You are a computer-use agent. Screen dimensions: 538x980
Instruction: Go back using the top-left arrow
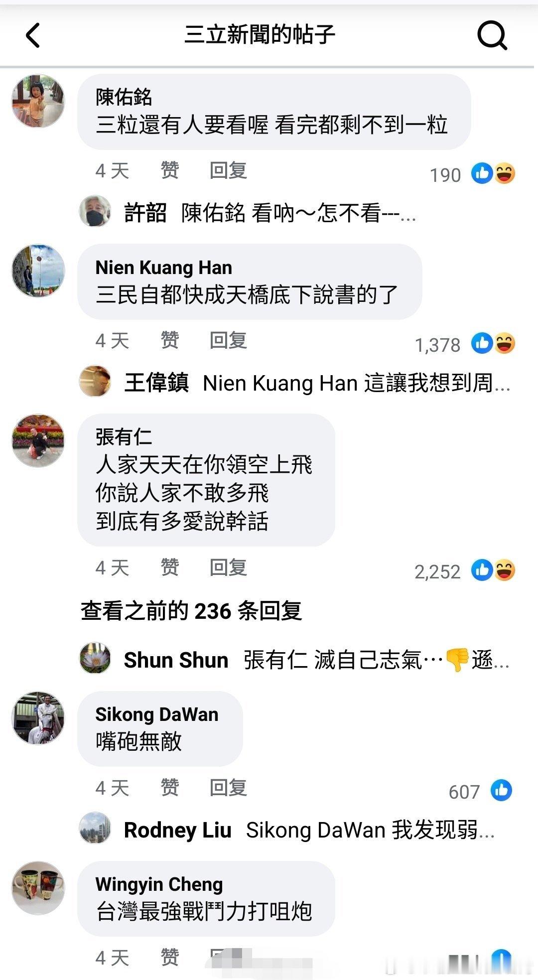33,35
